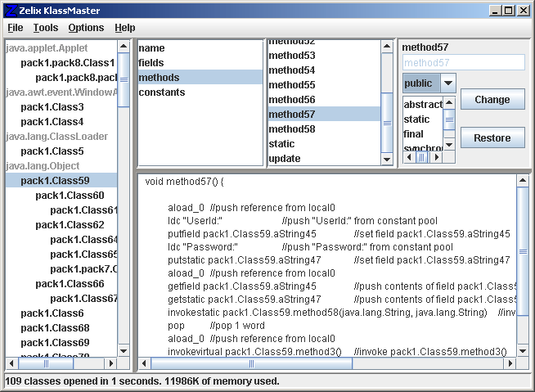Click the bytecode pane scroll left arrow
Viewport: 535px width, 392px height.
(144, 363)
